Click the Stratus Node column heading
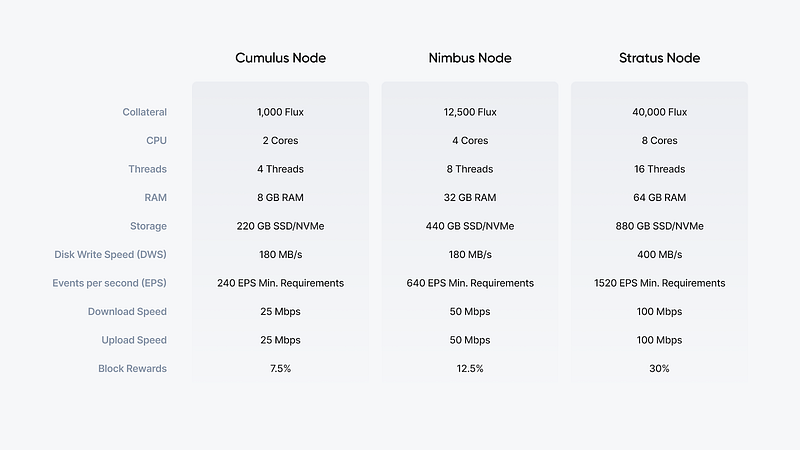 (659, 58)
